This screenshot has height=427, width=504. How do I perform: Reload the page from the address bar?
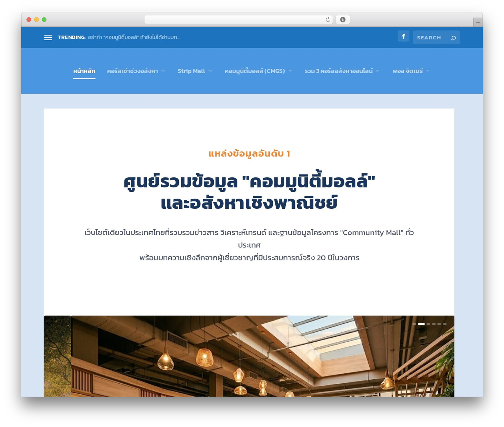(x=328, y=20)
